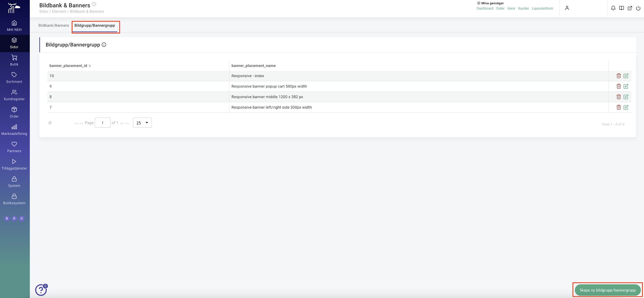Edit banner middle 1200 x 382 row
This screenshot has height=298, width=644.
pos(626,97)
